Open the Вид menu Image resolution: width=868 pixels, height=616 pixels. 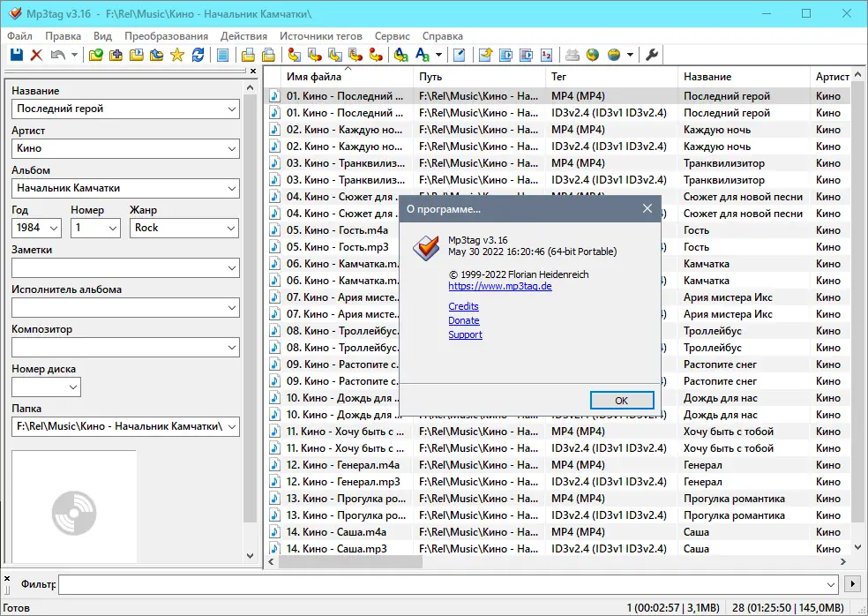[102, 36]
